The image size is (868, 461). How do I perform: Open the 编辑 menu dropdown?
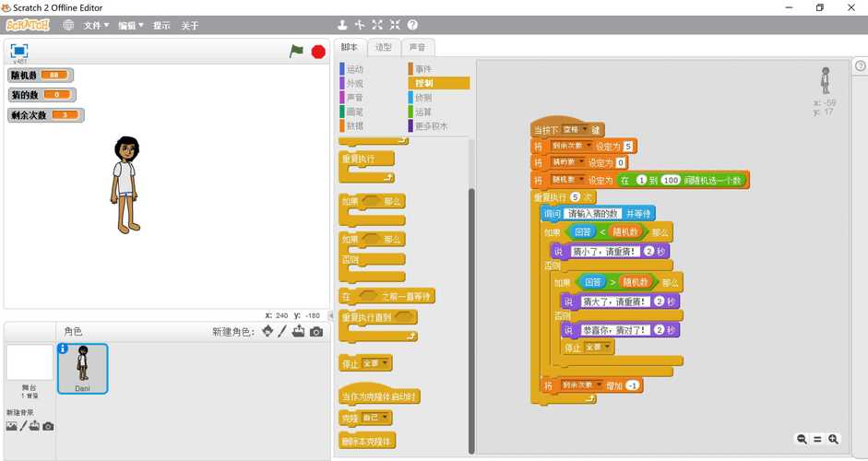coord(130,26)
